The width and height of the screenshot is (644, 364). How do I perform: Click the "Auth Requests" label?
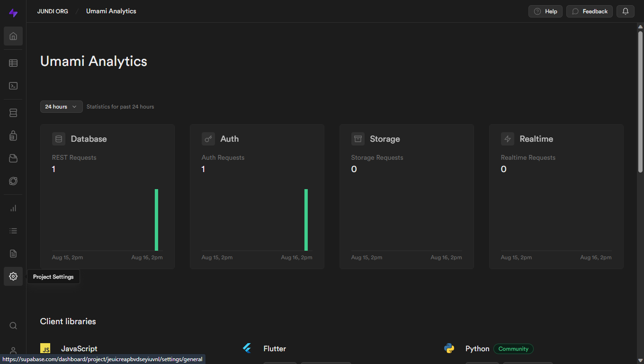coord(223,157)
